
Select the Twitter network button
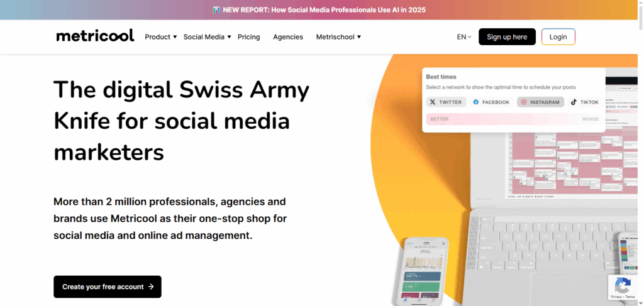446,102
